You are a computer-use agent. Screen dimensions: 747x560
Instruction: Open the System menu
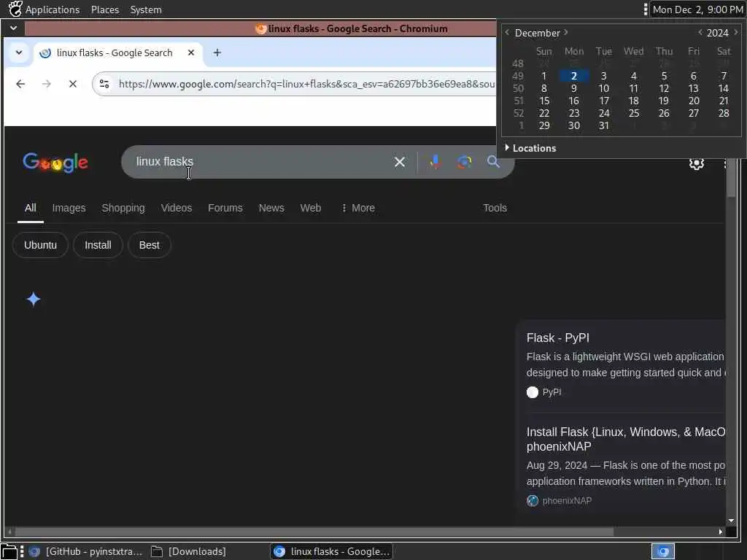[x=146, y=9]
